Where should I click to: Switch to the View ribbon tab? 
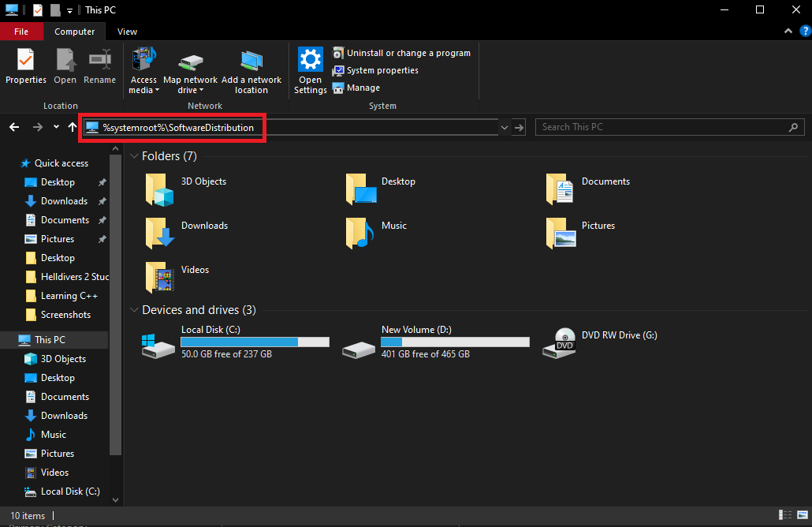pos(127,32)
